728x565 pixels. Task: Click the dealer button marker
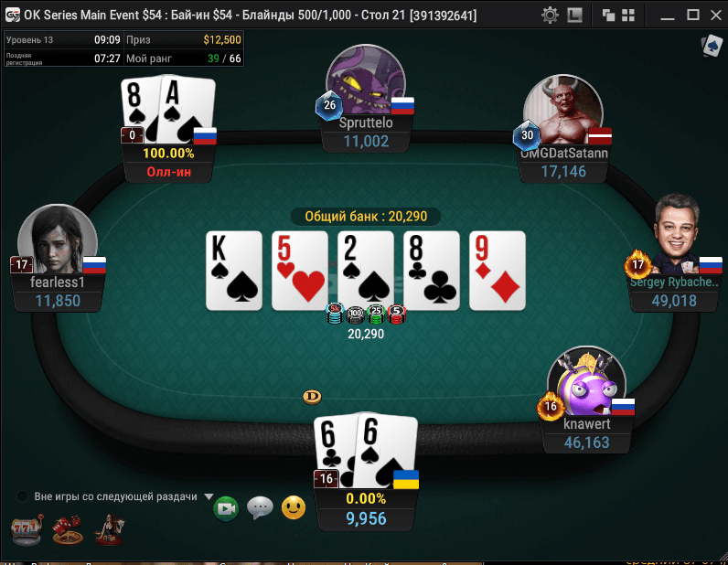coord(312,397)
